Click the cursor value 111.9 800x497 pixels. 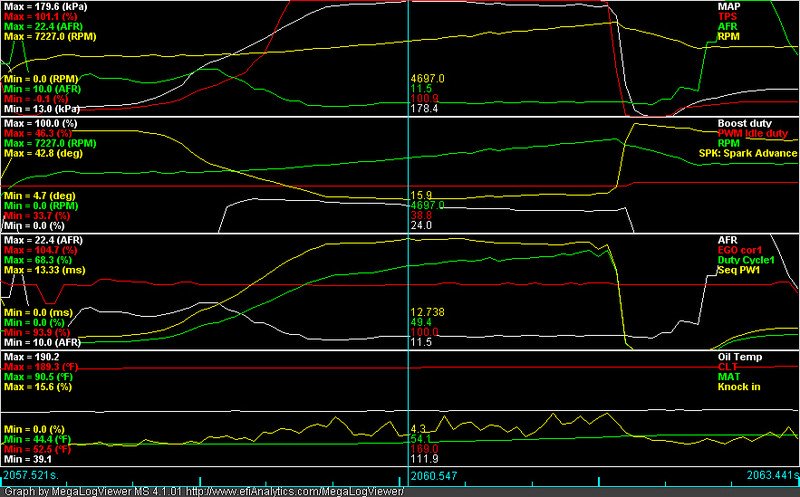[x=424, y=460]
